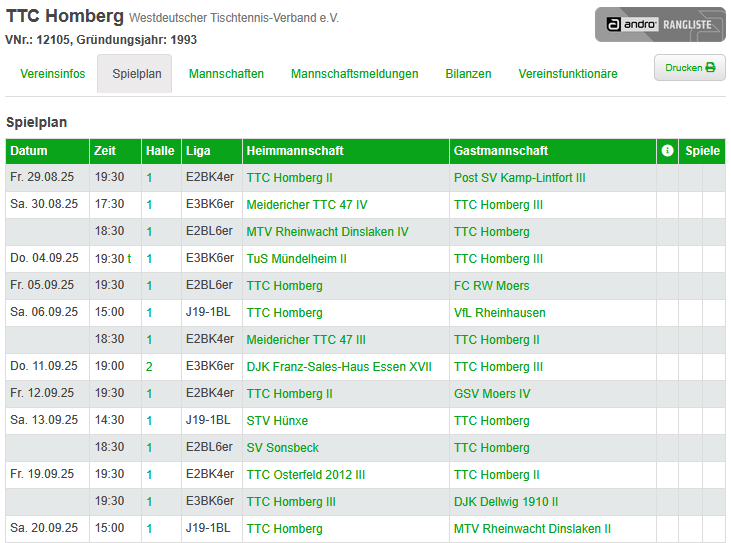Screen dimensions: 731x543
Task: Click TuS Mündelheim II team link
Action: click(297, 259)
